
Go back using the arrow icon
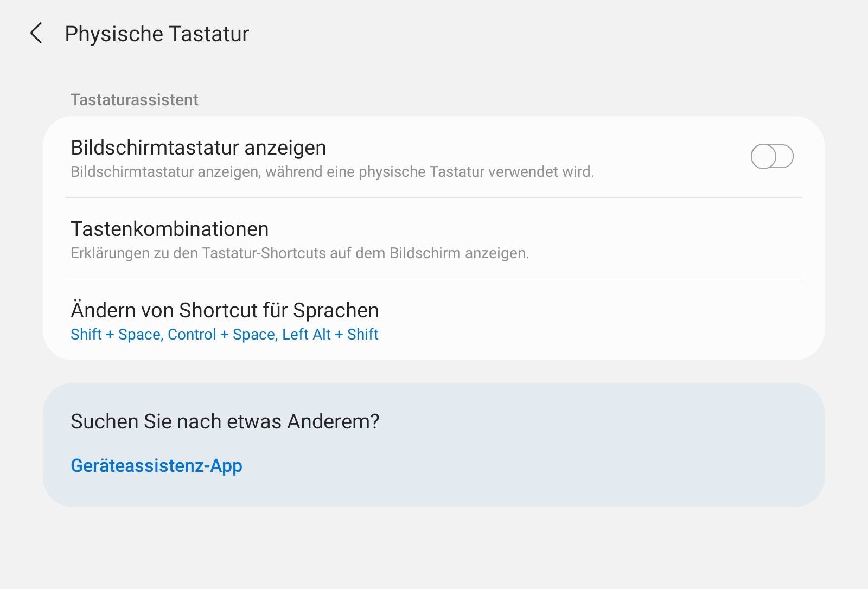[x=36, y=34]
